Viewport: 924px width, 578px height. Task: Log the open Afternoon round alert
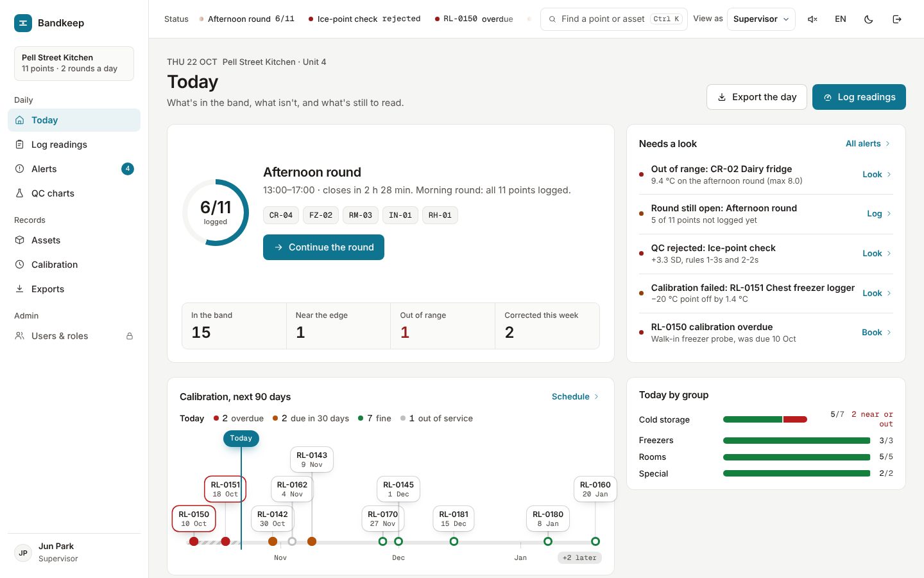[878, 214]
